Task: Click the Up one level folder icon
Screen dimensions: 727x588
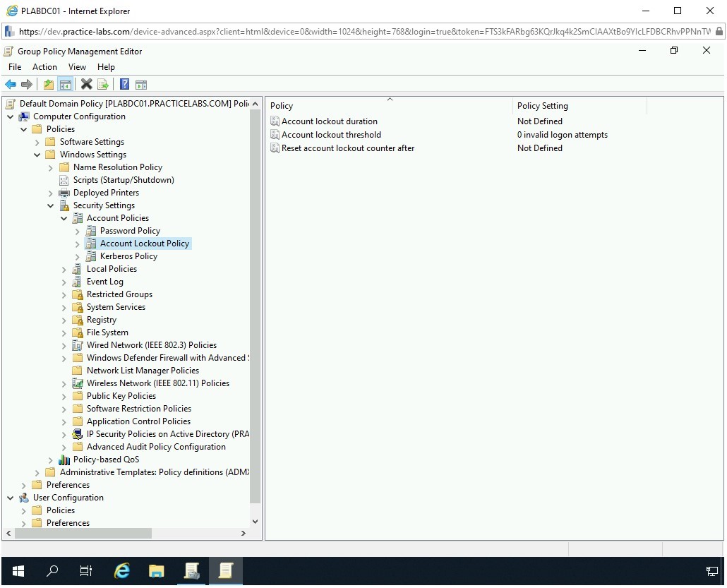Action: (x=48, y=85)
